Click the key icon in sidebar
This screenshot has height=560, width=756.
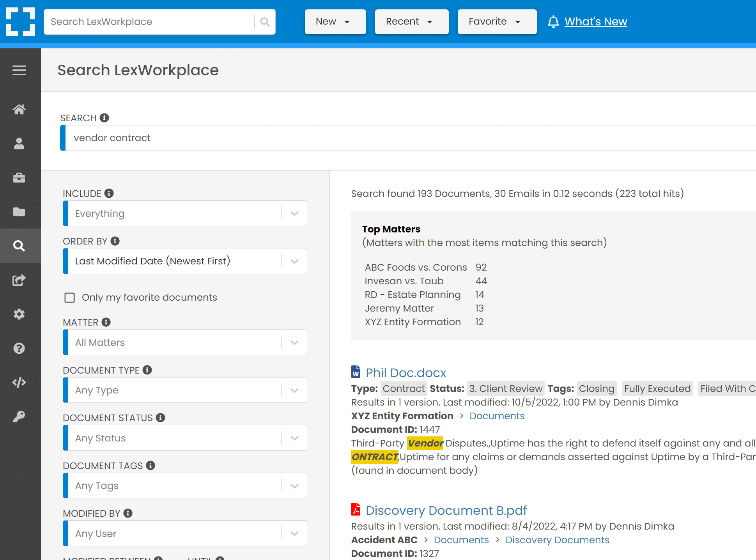[19, 416]
